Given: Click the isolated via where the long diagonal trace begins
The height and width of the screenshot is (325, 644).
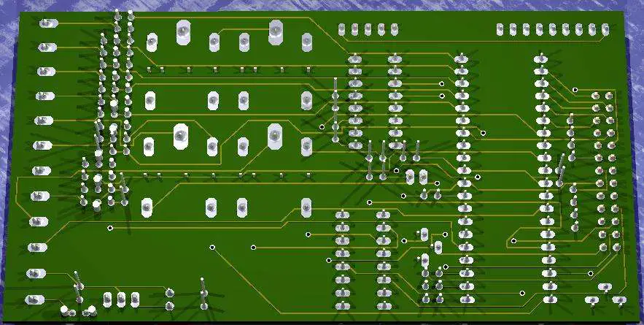Looking at the screenshot, I should coord(212,247).
